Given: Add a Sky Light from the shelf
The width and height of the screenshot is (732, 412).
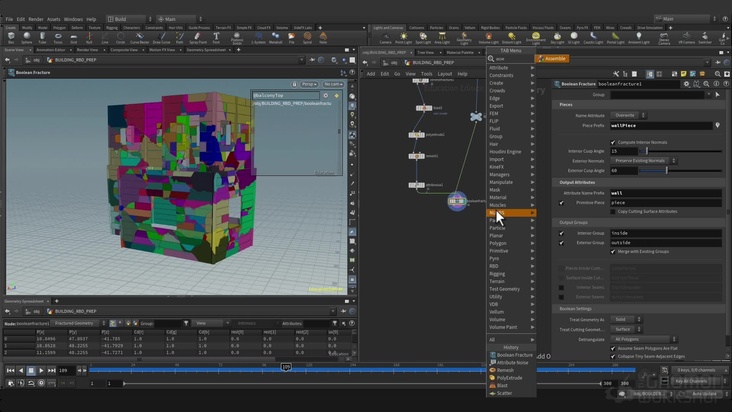Looking at the screenshot, I should (557, 38).
